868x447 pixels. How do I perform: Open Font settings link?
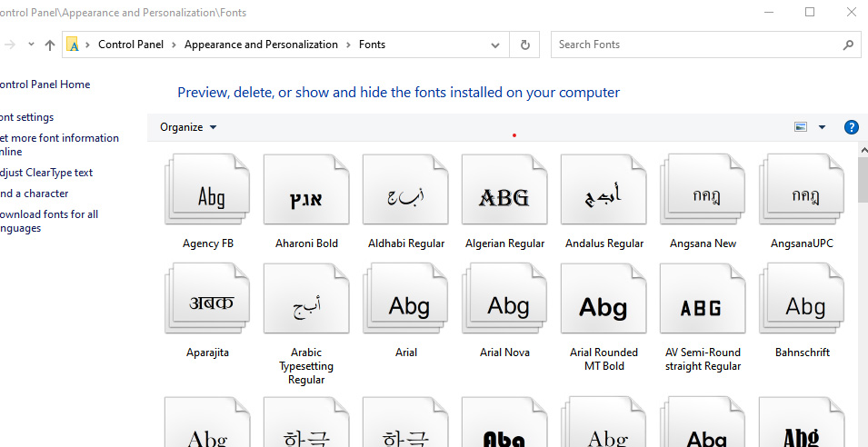[x=26, y=117]
